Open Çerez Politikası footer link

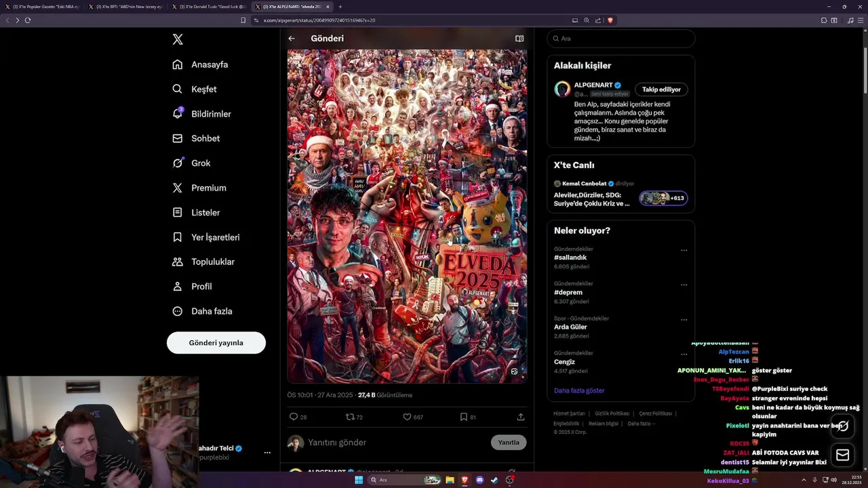[655, 413]
